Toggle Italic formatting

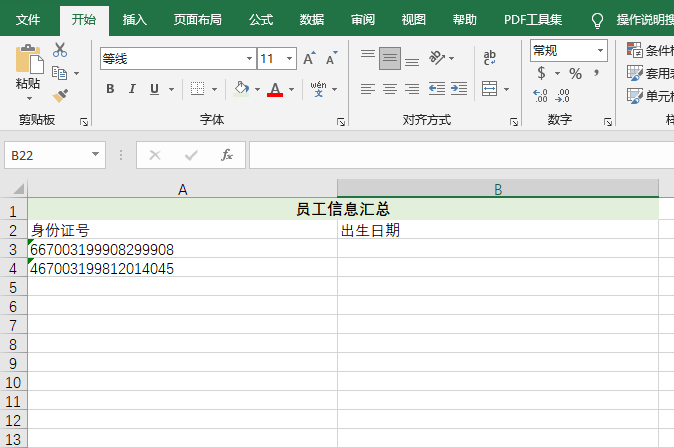(132, 89)
